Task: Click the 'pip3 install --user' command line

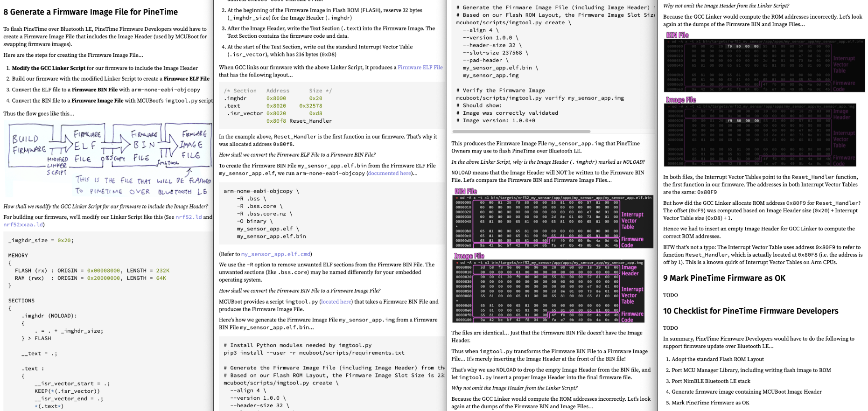Action: tap(314, 353)
